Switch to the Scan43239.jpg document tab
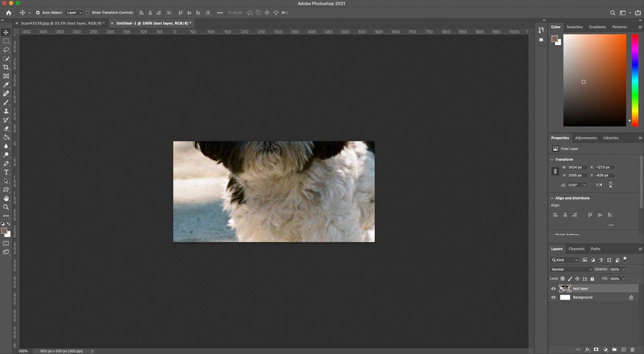This screenshot has height=354, width=644. [x=59, y=23]
